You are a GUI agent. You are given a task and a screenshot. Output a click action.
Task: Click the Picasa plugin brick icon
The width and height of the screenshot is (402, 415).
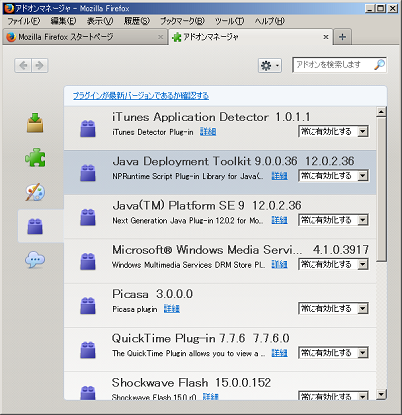pos(88,306)
